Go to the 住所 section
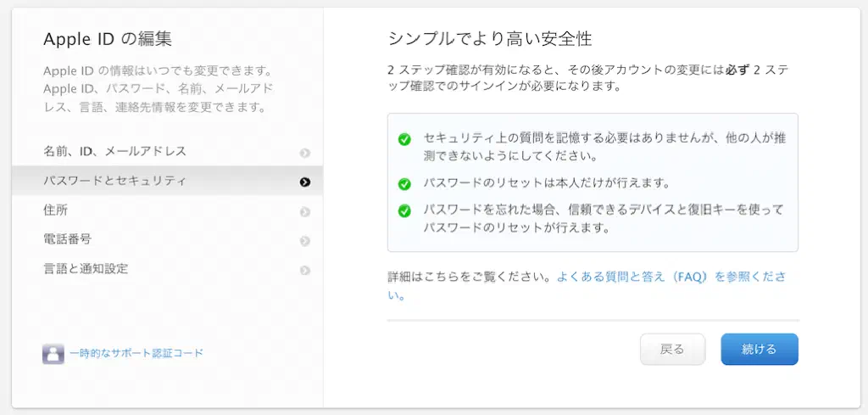The width and height of the screenshot is (868, 415). click(x=56, y=210)
